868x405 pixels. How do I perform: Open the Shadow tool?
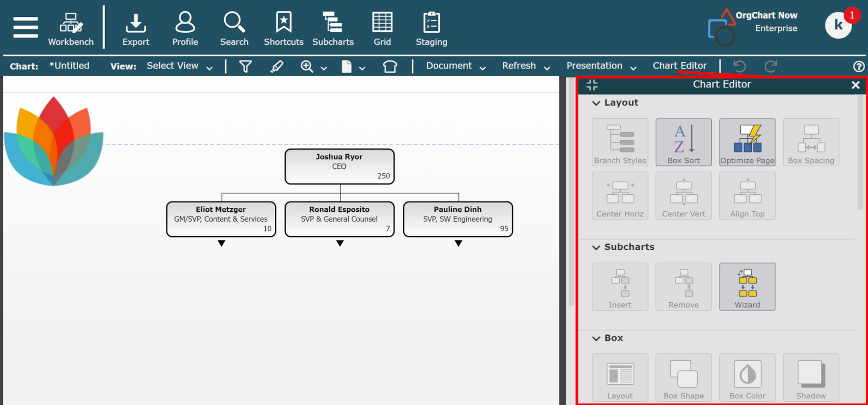811,378
